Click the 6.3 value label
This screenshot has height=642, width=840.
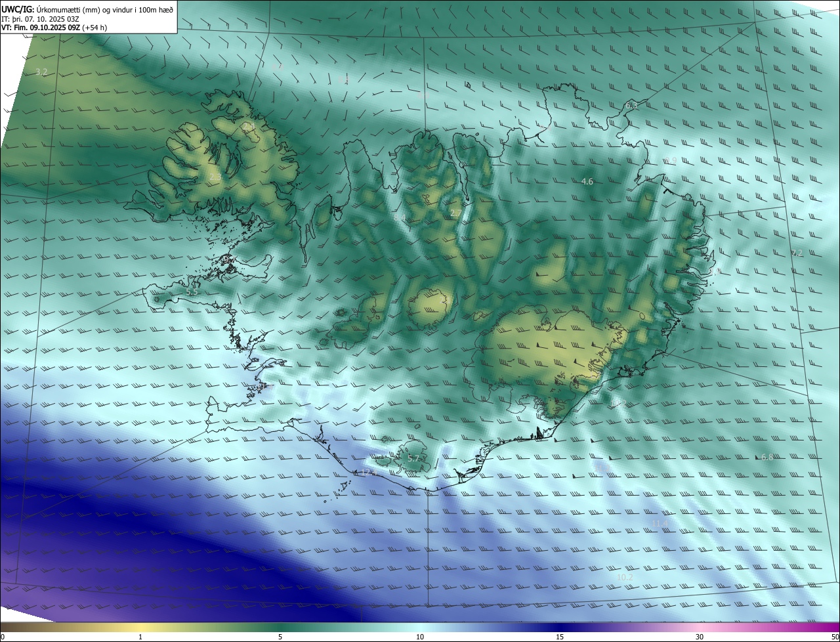pyautogui.click(x=631, y=105)
